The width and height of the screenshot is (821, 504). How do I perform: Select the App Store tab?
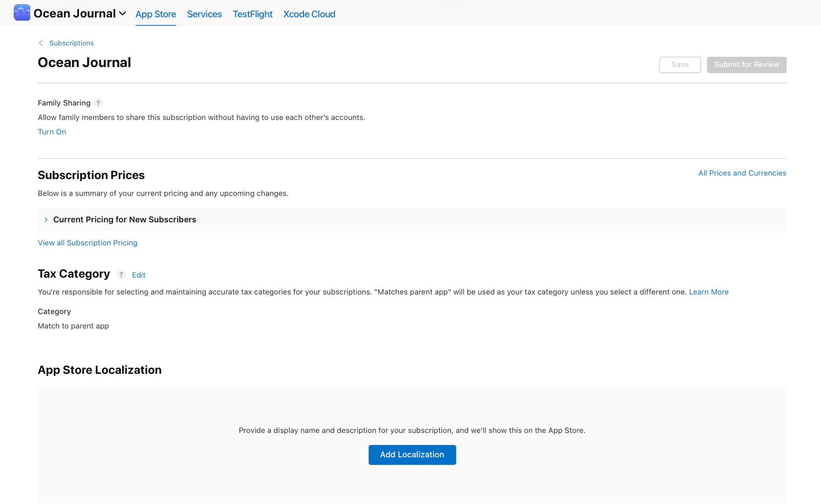155,14
